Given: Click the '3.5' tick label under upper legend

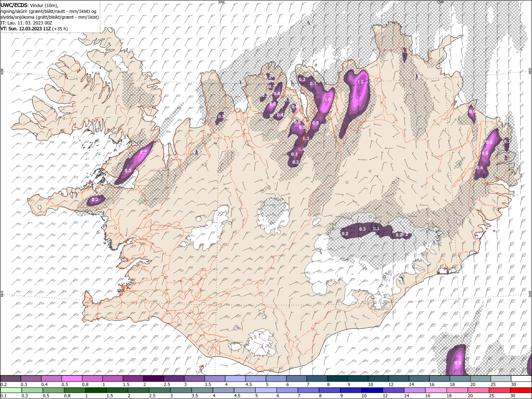Looking at the screenshot, I should 208,385.
